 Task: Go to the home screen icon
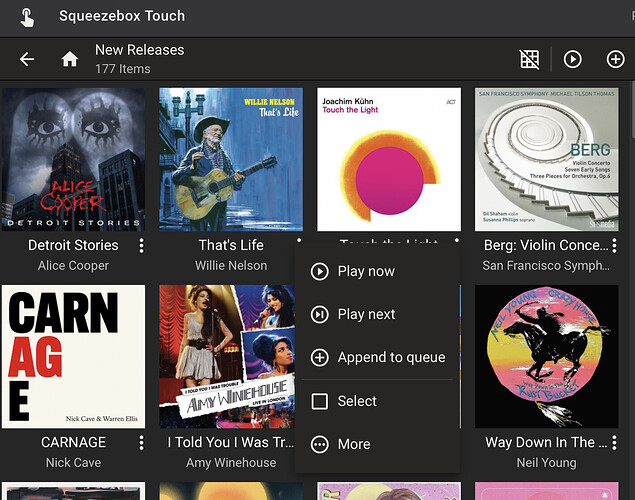(x=69, y=59)
